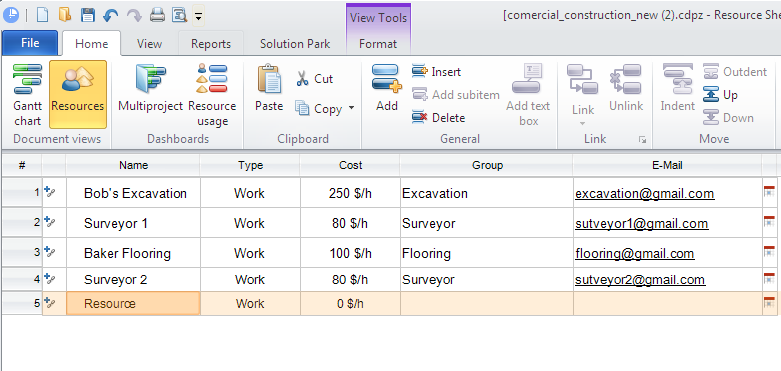Click the E-Mail column header
781x371 pixels.
click(667, 165)
